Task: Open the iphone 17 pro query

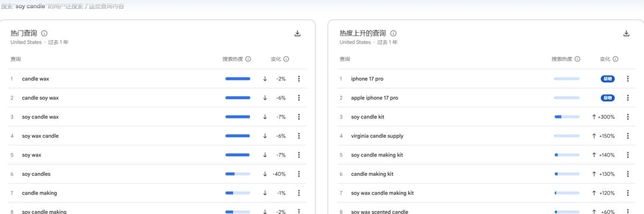Action: tap(367, 79)
